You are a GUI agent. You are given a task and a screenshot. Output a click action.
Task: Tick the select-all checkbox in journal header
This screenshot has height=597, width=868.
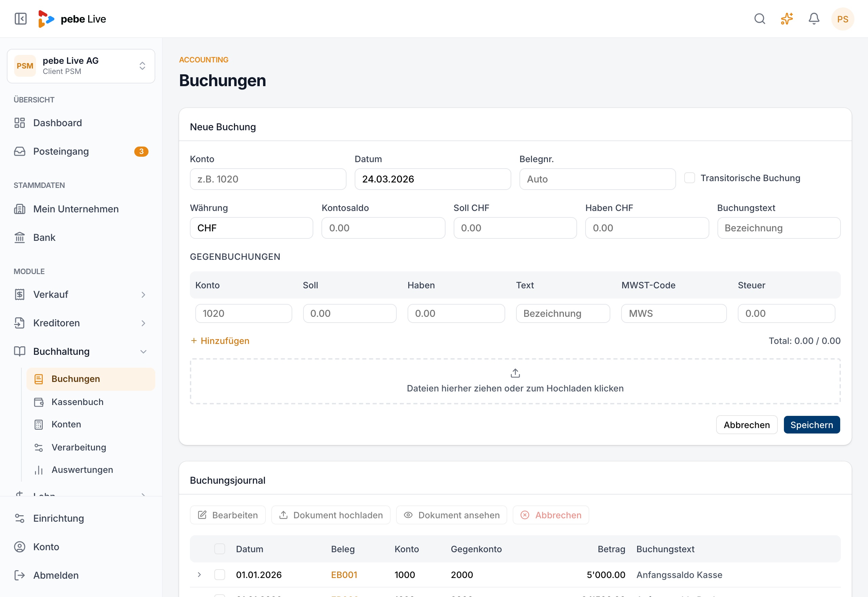coord(219,549)
